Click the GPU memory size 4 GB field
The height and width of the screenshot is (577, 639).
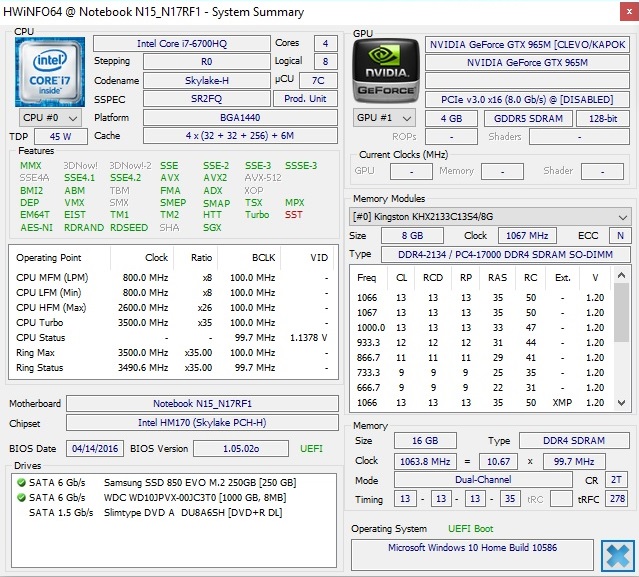coord(451,119)
